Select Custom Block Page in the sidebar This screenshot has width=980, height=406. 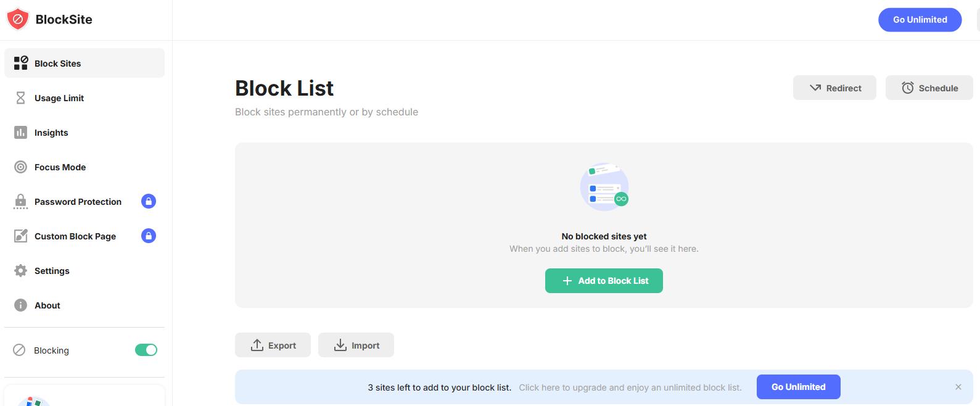pyautogui.click(x=75, y=236)
